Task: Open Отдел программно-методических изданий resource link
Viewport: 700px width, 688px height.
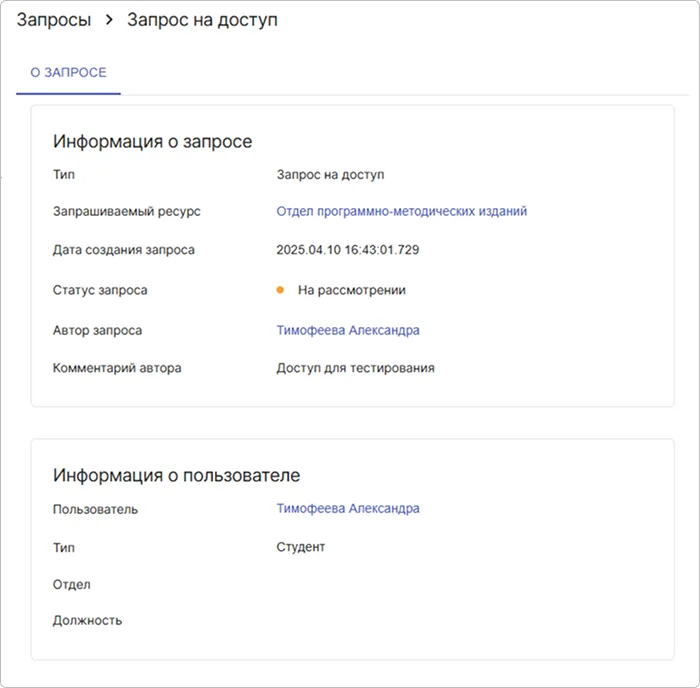Action: pyautogui.click(x=401, y=211)
